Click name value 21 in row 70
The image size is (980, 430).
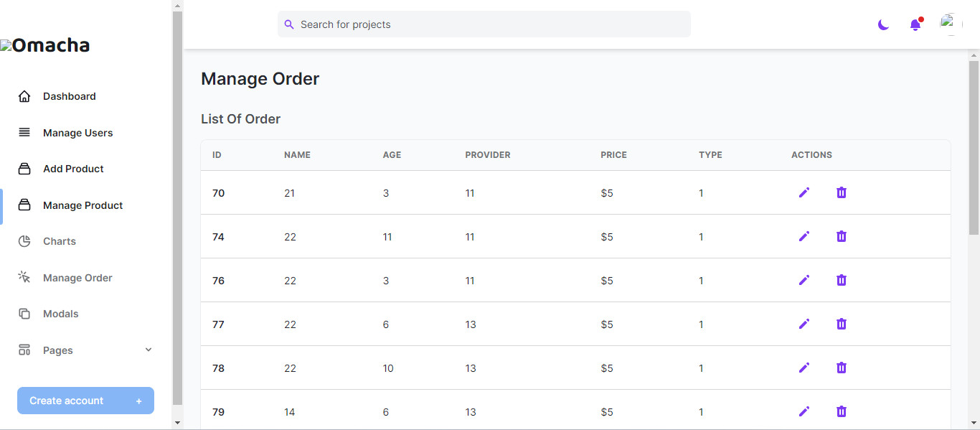click(x=289, y=193)
